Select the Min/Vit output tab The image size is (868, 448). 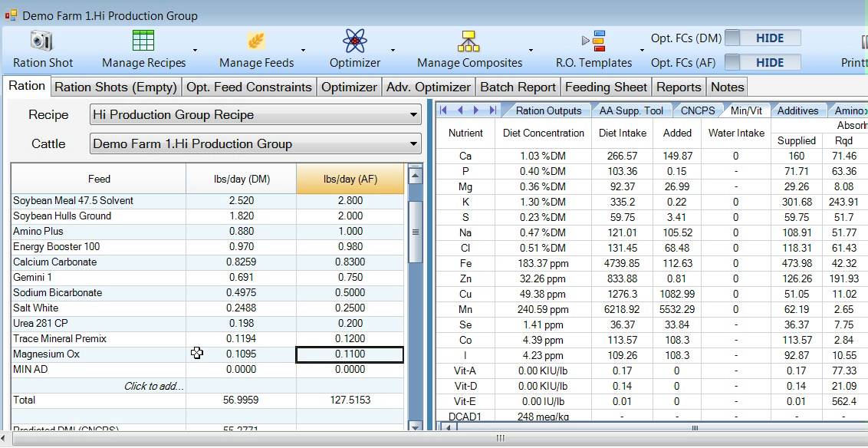[x=745, y=110]
